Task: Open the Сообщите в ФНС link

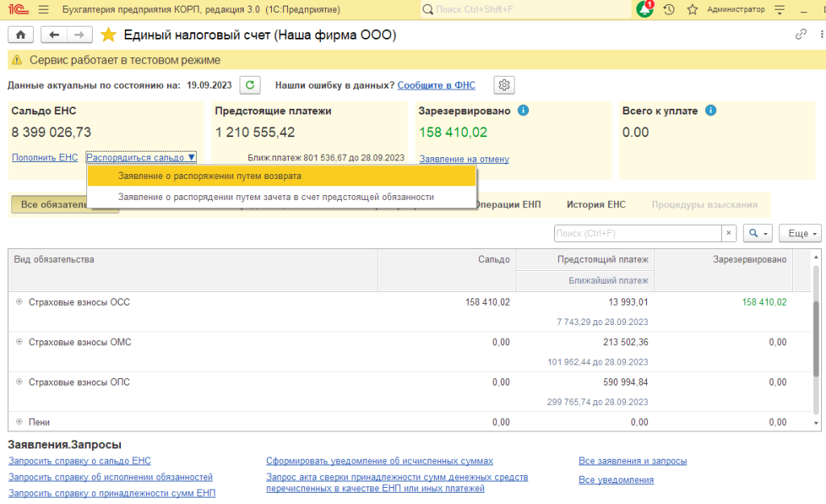Action: coord(436,85)
